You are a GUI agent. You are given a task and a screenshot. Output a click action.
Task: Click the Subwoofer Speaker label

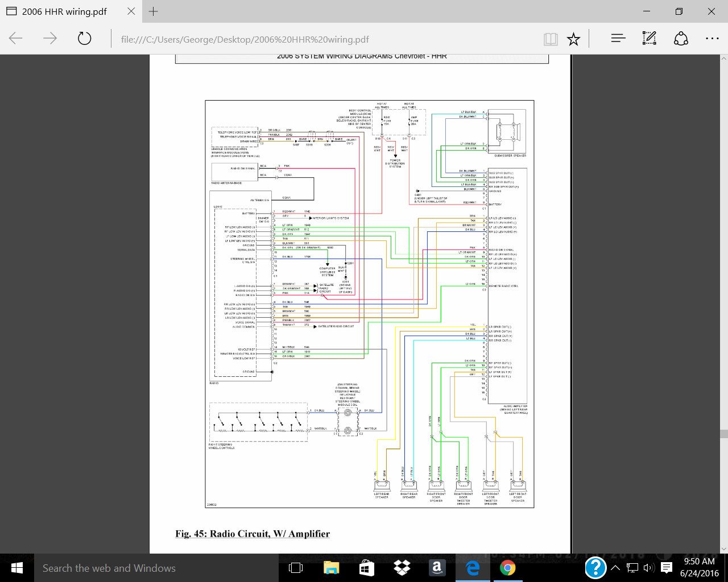510,156
